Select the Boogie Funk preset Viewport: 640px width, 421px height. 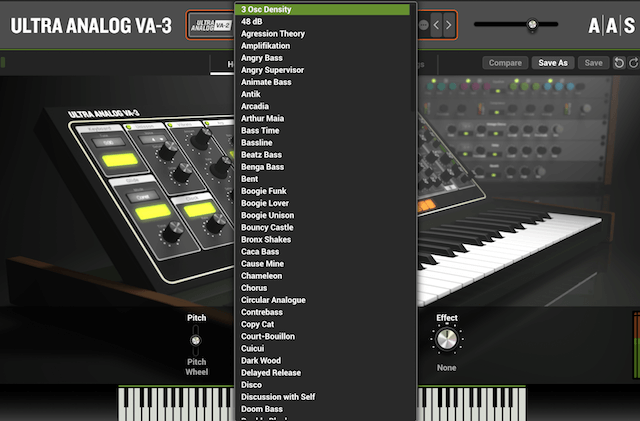click(x=322, y=191)
